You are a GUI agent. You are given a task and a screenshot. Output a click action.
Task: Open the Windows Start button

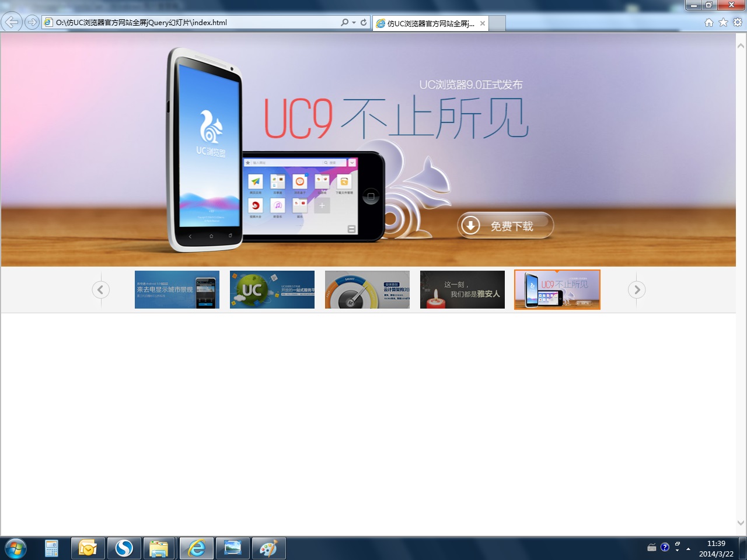point(16,549)
